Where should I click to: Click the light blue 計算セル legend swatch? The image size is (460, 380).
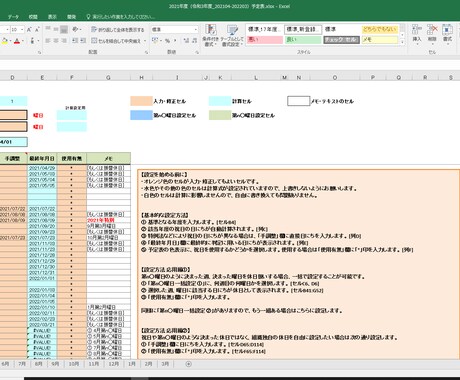tap(220, 101)
